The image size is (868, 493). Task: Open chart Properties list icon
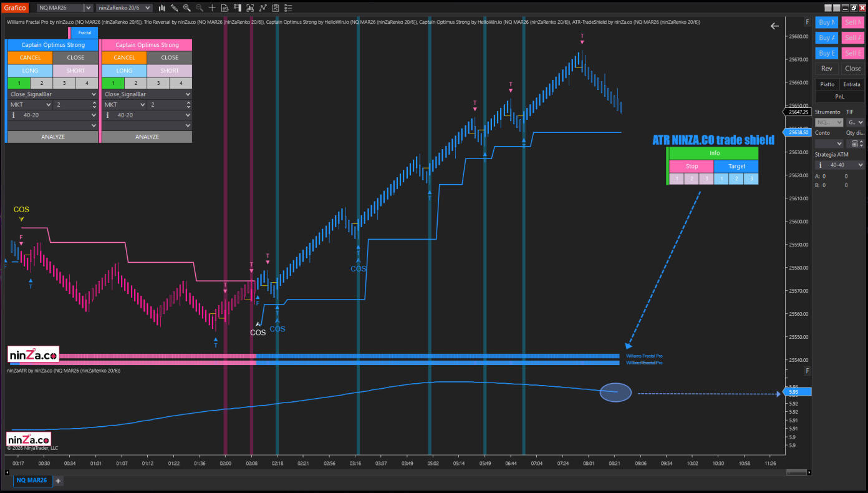[x=288, y=7]
